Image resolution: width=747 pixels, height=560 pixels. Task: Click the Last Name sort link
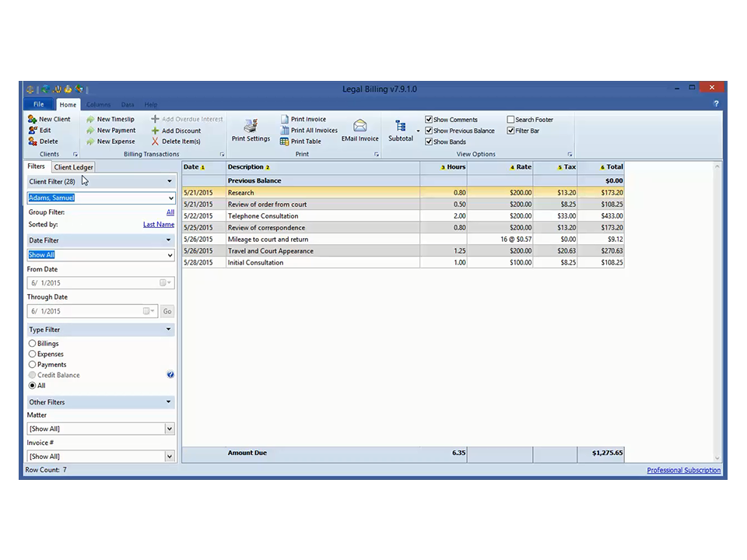(158, 225)
